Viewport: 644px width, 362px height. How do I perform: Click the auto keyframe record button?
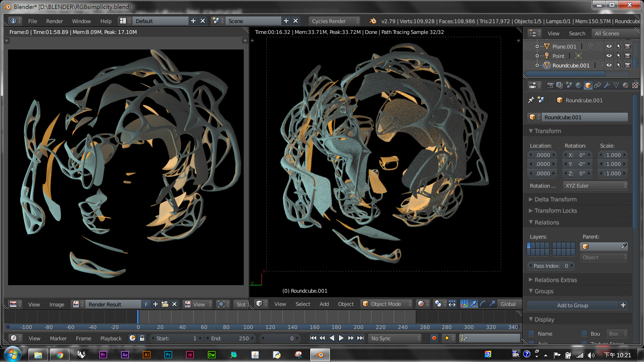click(x=434, y=338)
